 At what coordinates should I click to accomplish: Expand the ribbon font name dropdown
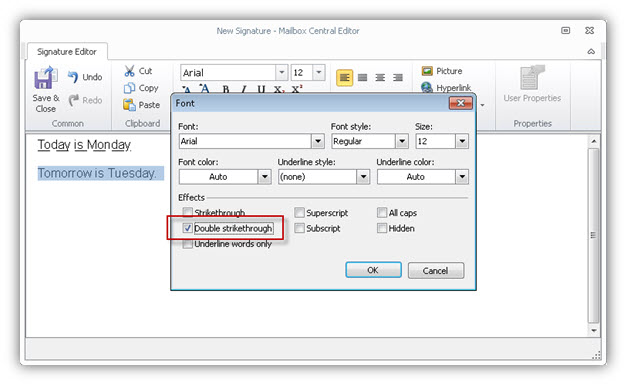[282, 72]
